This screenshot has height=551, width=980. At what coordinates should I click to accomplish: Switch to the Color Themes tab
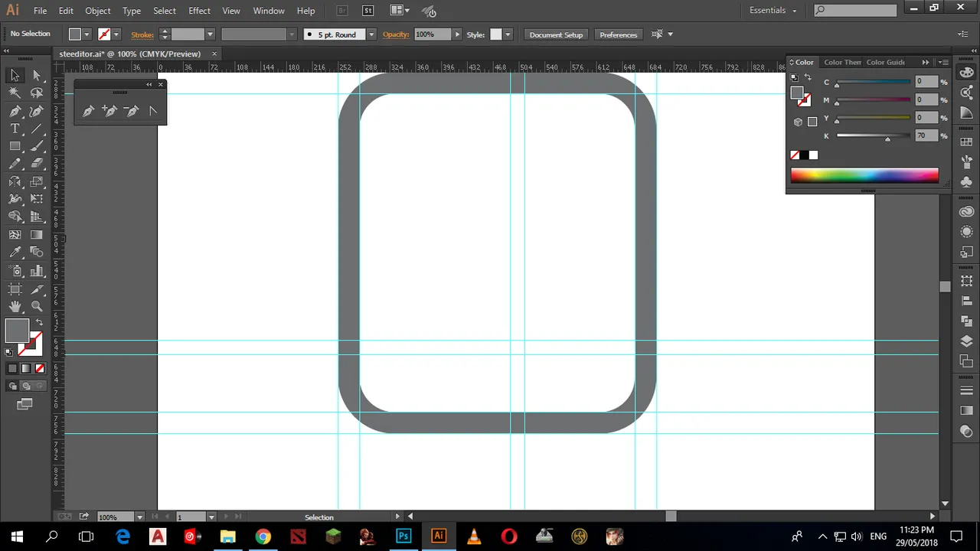click(842, 62)
